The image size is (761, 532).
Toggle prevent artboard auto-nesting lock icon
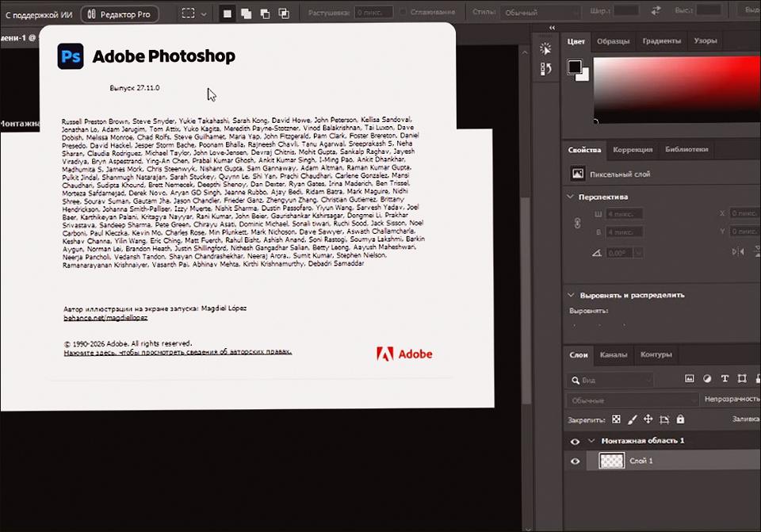tap(664, 419)
